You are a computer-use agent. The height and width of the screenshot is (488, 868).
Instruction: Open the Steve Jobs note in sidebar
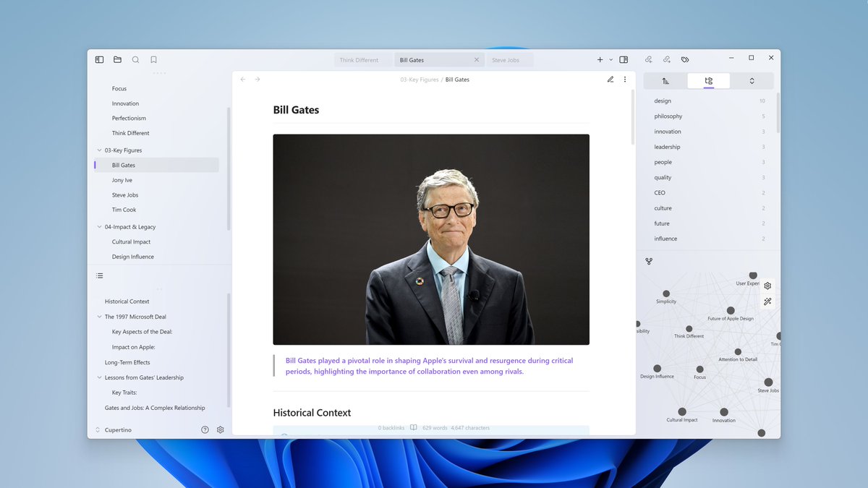[x=125, y=195]
